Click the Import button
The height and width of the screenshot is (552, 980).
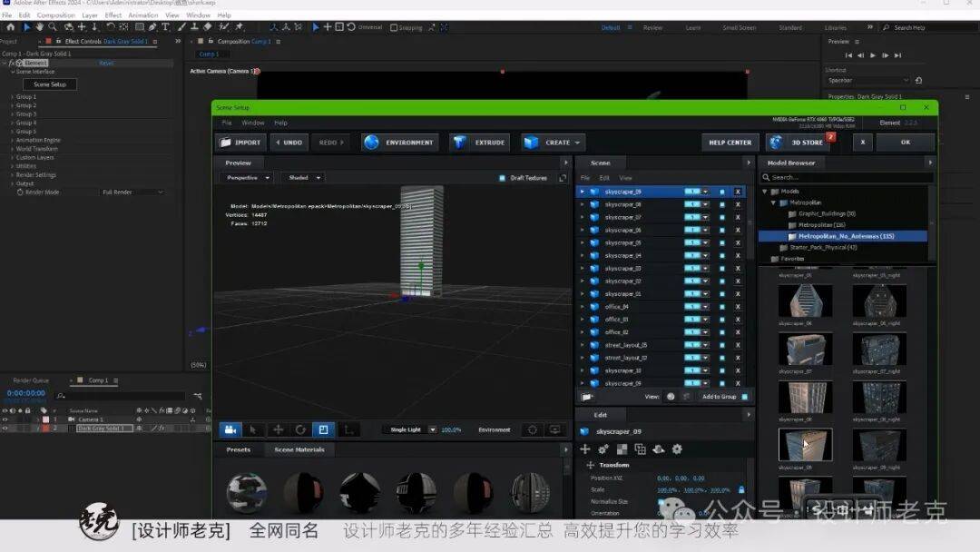240,143
